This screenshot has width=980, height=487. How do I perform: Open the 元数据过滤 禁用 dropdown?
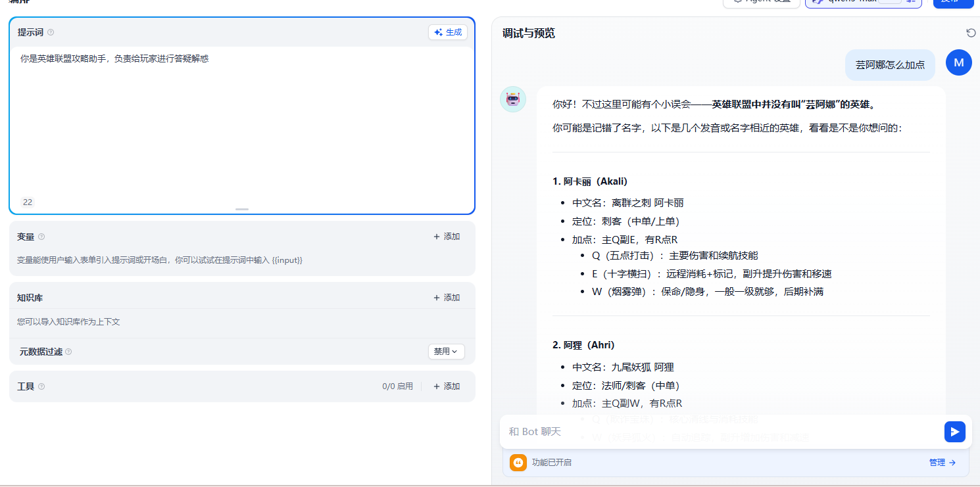(446, 352)
